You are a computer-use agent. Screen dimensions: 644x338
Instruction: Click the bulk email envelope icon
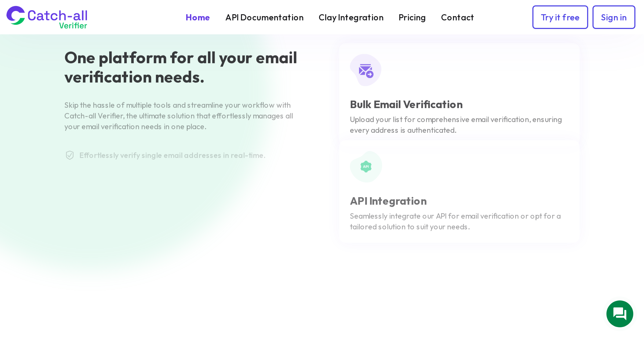(366, 71)
